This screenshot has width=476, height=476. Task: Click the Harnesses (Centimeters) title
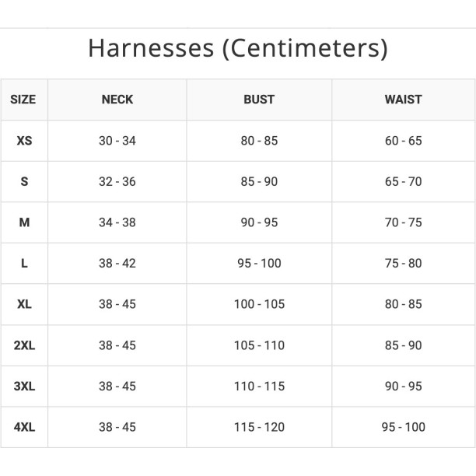point(238,48)
